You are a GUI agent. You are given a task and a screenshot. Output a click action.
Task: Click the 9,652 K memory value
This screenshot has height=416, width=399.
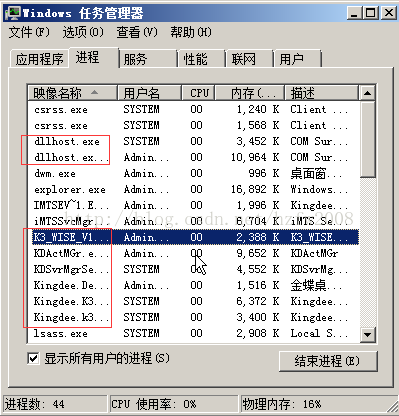pyautogui.click(x=258, y=253)
